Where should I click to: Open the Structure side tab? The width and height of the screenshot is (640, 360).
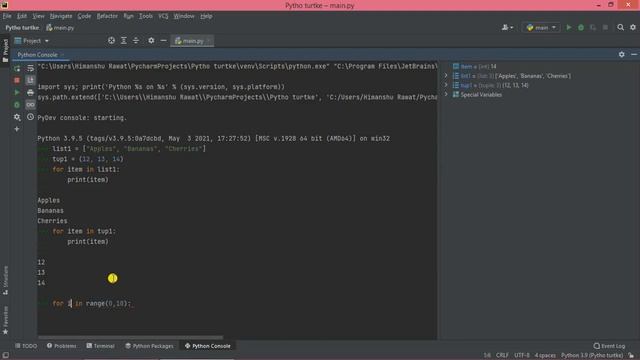(x=5, y=280)
